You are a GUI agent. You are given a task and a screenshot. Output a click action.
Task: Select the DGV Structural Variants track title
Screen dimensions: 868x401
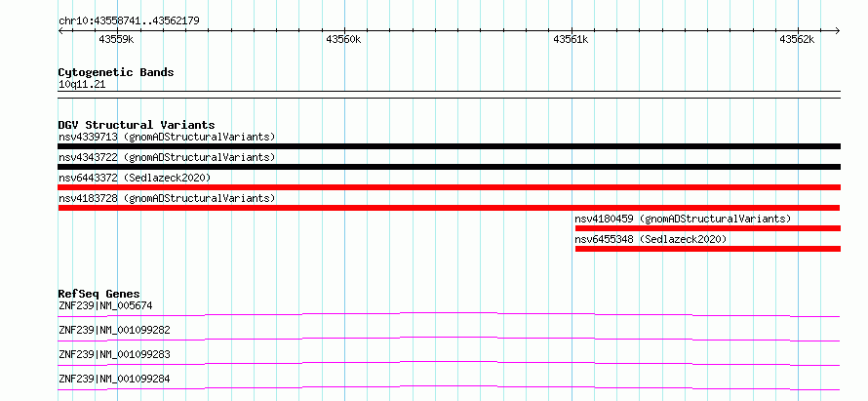(137, 125)
